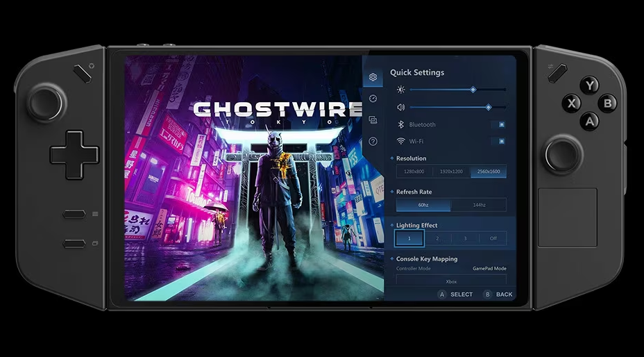Choose Lighting Effect 1
This screenshot has height=357, width=644.
click(x=409, y=238)
